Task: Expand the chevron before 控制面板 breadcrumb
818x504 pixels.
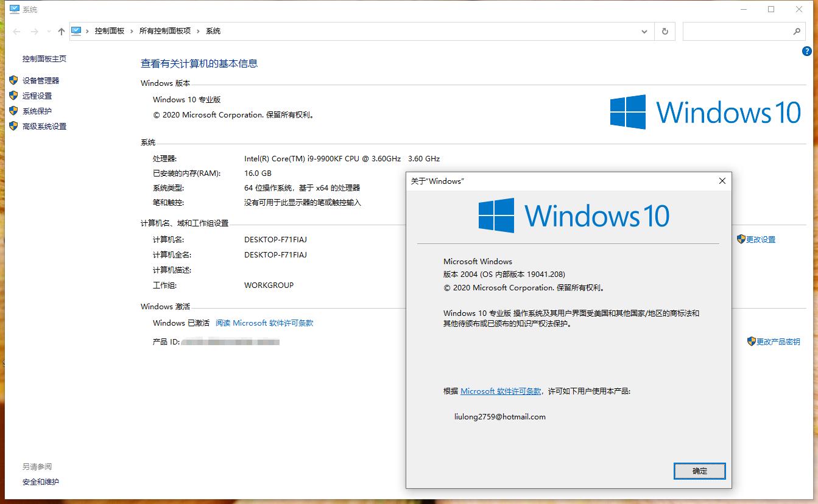Action: pyautogui.click(x=88, y=31)
